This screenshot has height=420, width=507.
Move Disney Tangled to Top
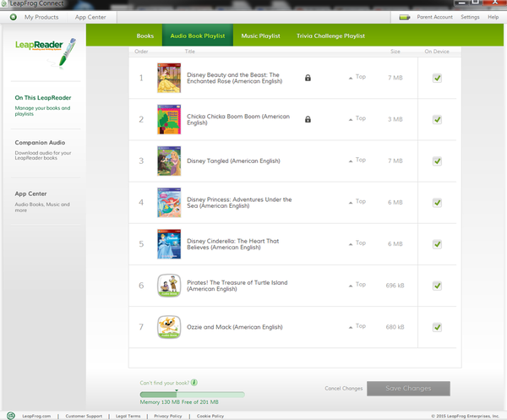(357, 160)
